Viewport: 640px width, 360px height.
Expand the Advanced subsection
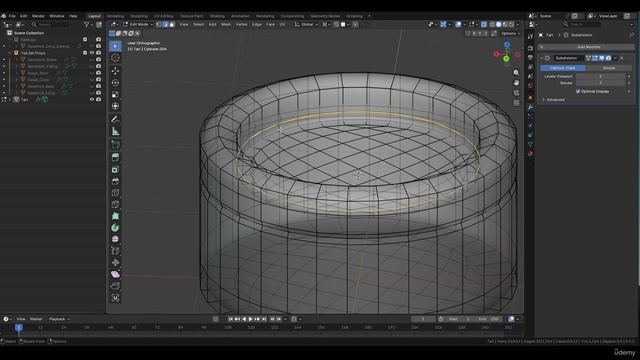[x=554, y=100]
